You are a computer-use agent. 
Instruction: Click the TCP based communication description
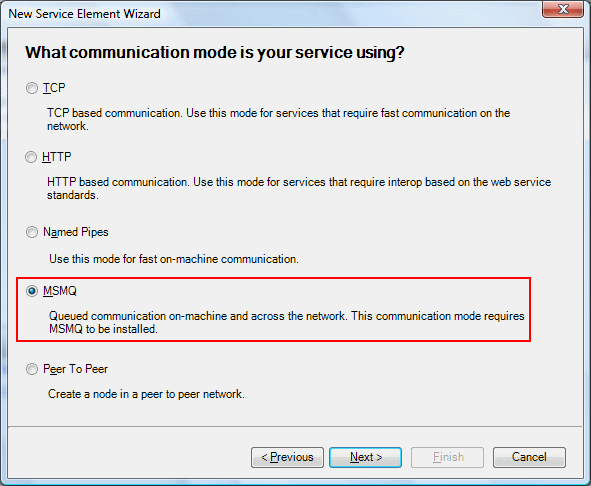(279, 120)
